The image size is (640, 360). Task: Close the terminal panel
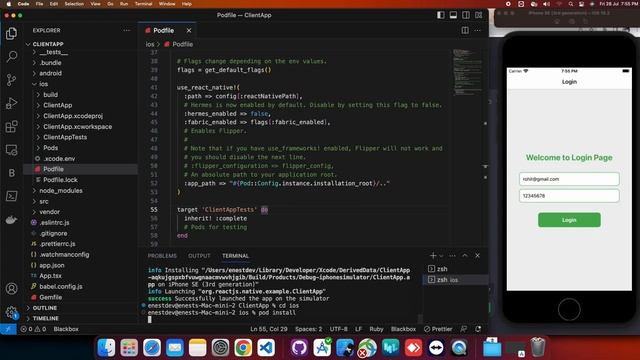(478, 256)
